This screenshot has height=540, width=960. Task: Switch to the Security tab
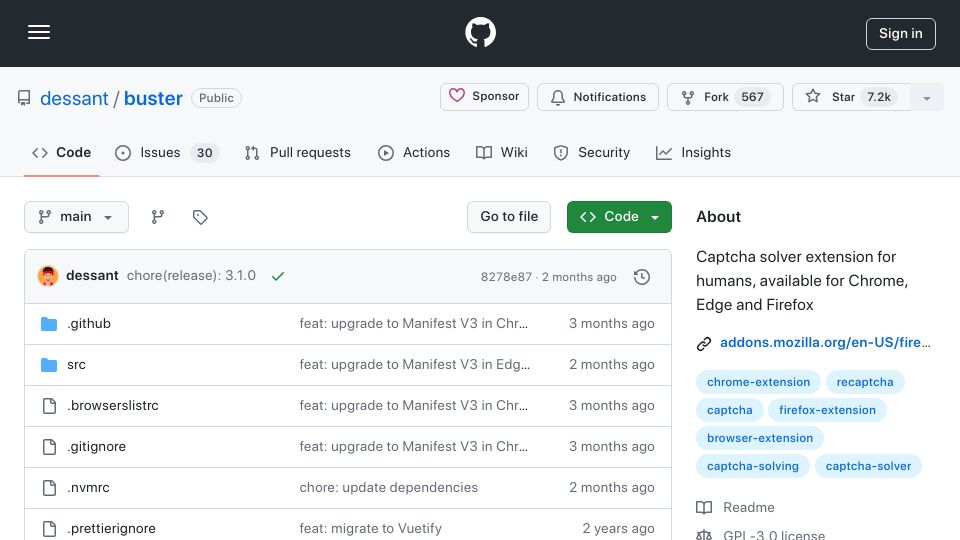tap(591, 152)
